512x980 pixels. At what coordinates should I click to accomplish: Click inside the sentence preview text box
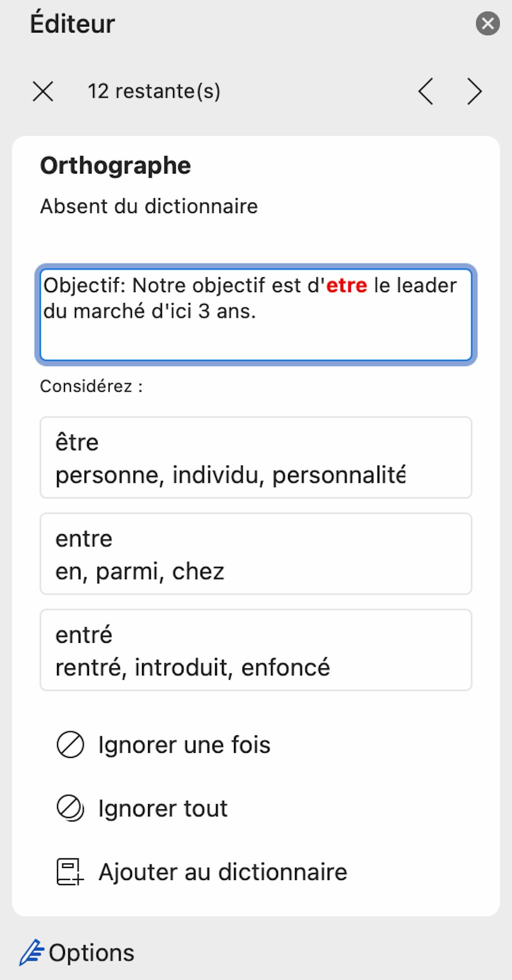(255, 335)
